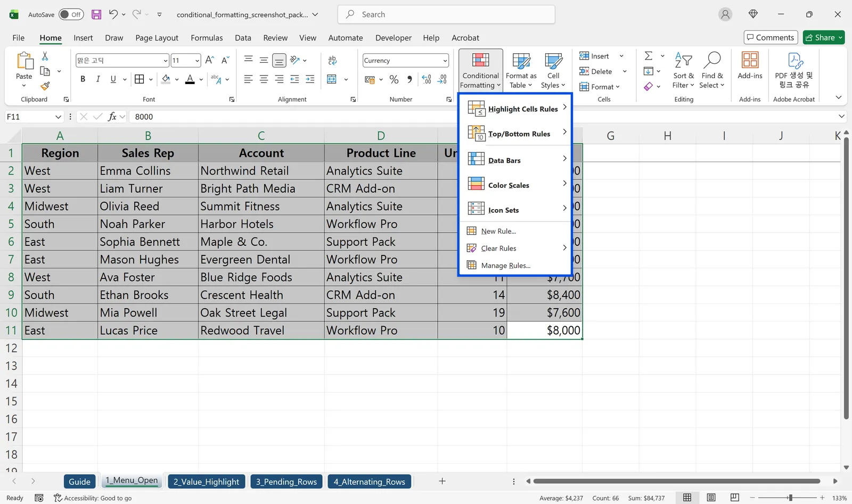Click the Search box in title bar
Viewport: 852px width, 504px height.
coord(446,14)
